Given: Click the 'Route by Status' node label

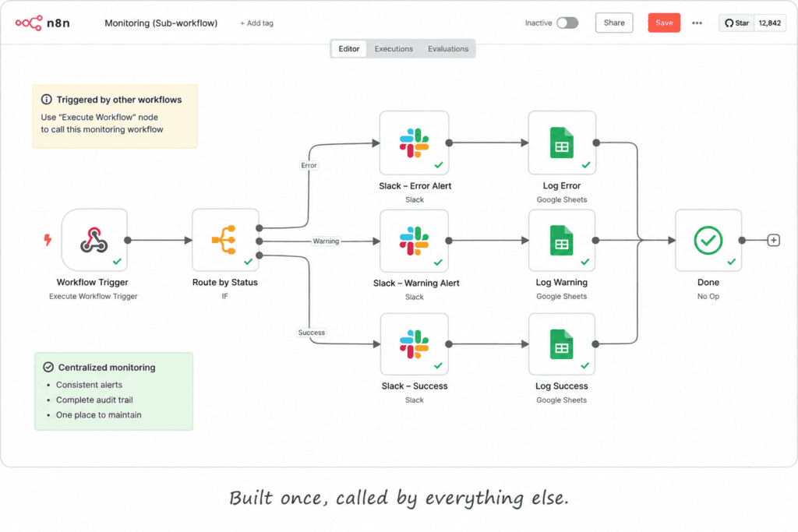Looking at the screenshot, I should pos(225,282).
